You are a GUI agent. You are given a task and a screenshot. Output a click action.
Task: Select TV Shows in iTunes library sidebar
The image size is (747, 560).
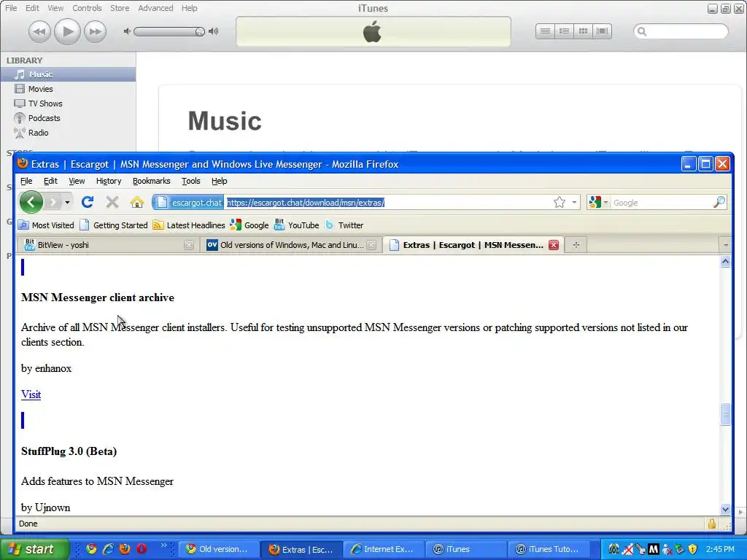(x=68, y=104)
